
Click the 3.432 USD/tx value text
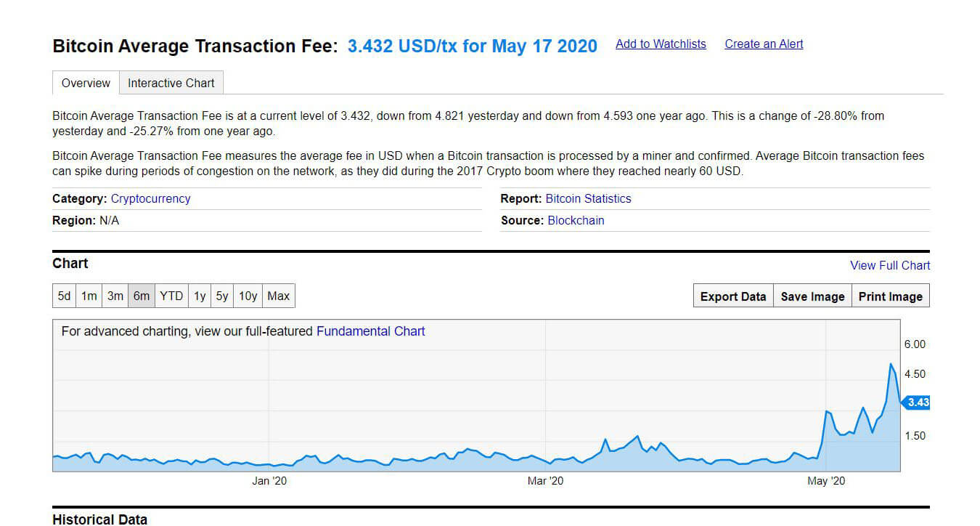coord(473,46)
